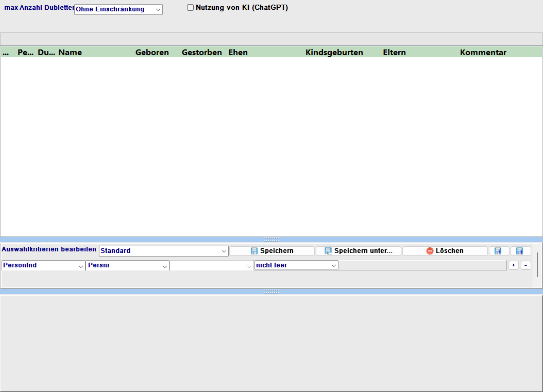543x392 pixels.
Task: Remove criteria row with minus button
Action: pos(525,265)
